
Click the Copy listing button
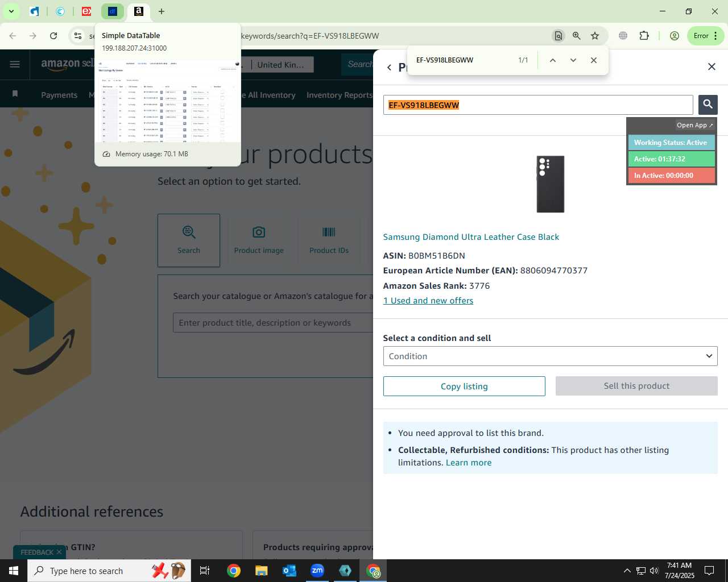[x=464, y=386]
